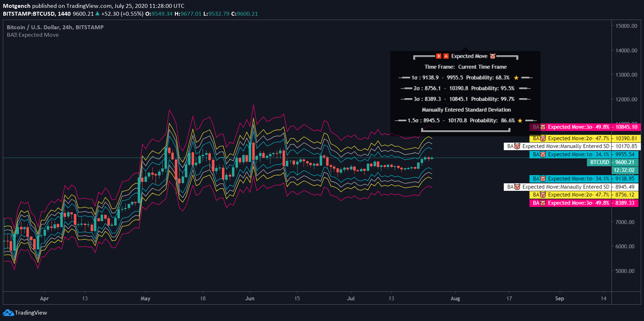Screen dimensions: 644x321
Task: Click the 2σ range row in tooltip
Action: pos(466,88)
